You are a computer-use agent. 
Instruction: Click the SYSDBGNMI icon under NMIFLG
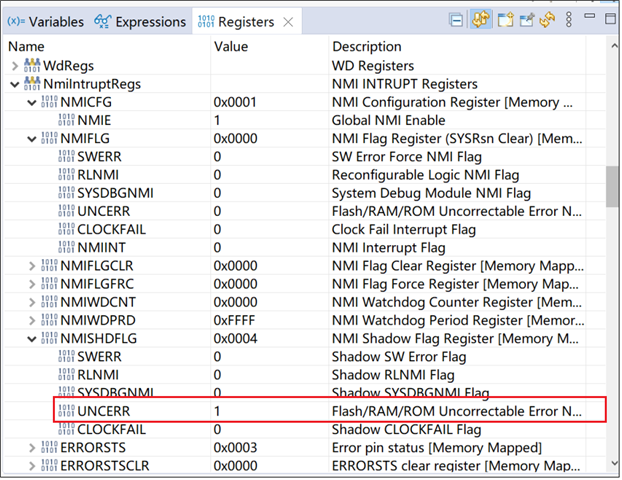click(x=66, y=193)
